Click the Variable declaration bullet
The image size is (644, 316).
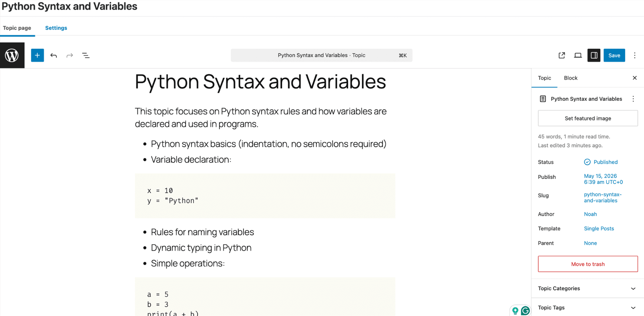click(191, 160)
